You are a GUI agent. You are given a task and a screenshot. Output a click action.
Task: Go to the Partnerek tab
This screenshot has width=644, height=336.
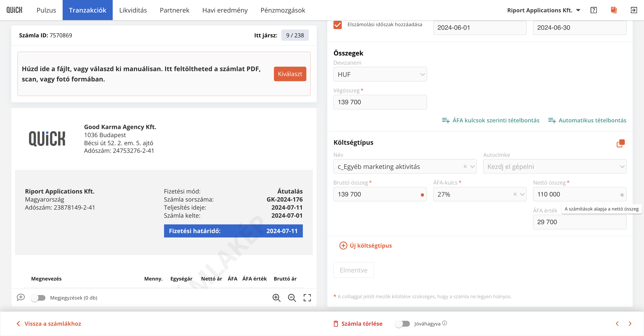pyautogui.click(x=174, y=10)
